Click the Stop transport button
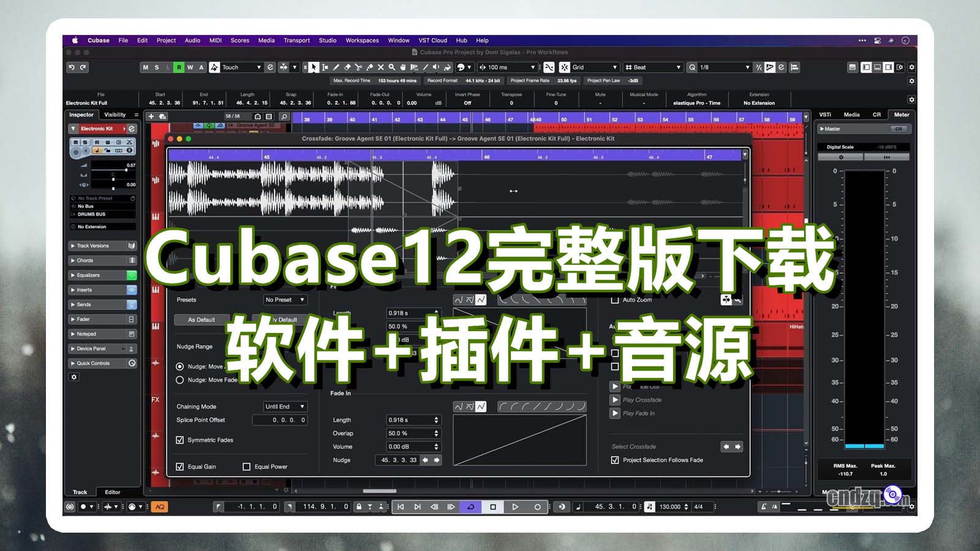The height and width of the screenshot is (551, 980). [x=493, y=506]
